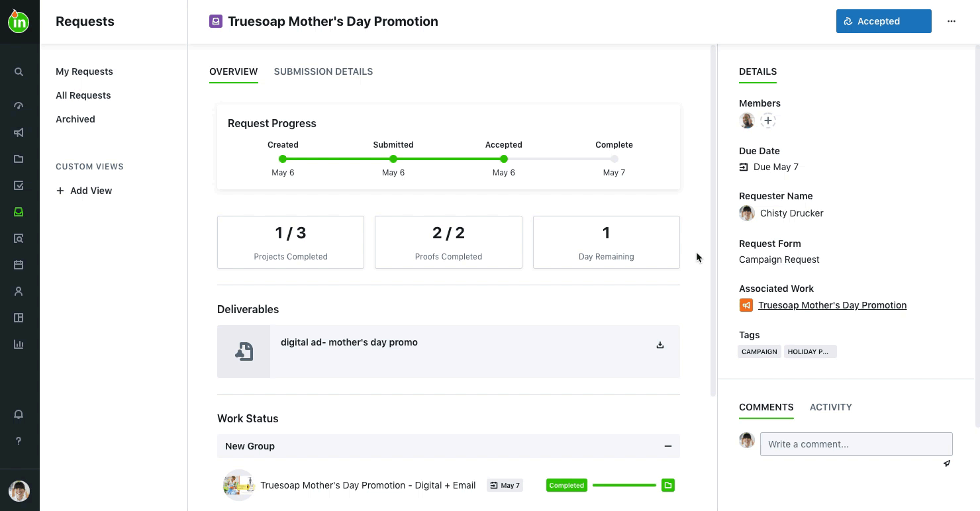Image resolution: width=980 pixels, height=511 pixels.
Task: Open the tasks checkmark icon in sidebar
Action: coord(19,185)
